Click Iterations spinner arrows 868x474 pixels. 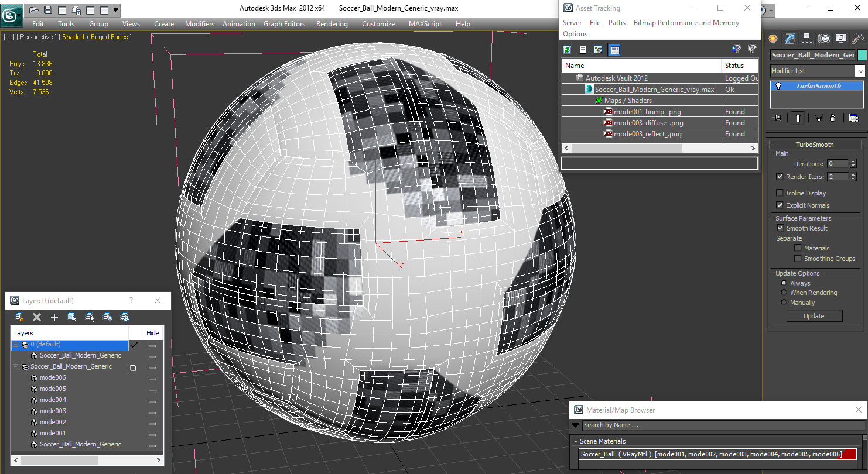tap(853, 164)
